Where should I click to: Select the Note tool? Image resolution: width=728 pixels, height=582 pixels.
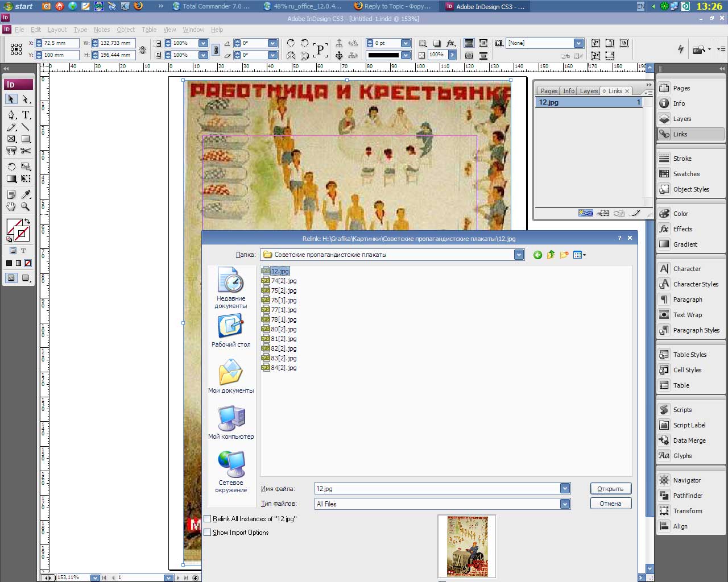11,195
